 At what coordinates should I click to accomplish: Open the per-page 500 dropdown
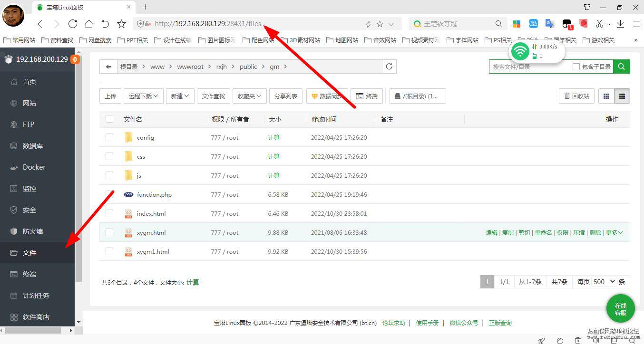pos(604,282)
